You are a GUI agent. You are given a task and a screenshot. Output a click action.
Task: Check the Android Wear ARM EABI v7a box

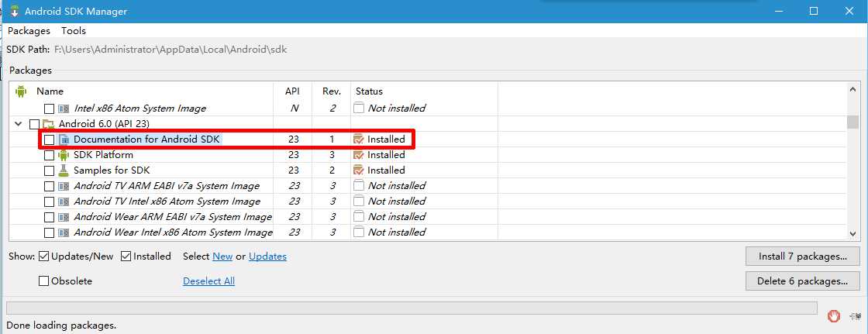coord(50,217)
